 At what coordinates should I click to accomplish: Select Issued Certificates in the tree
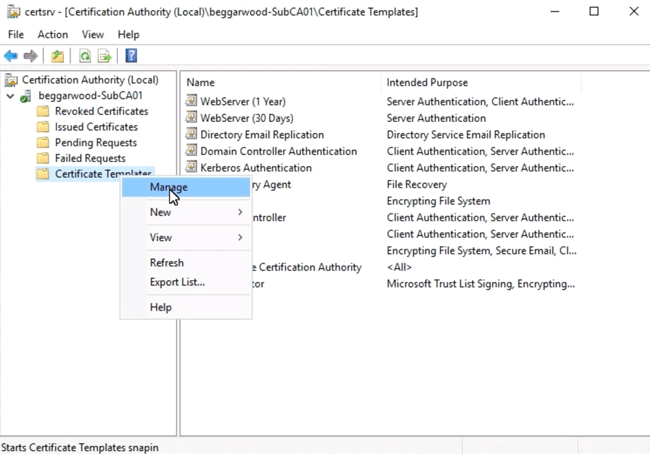point(96,127)
